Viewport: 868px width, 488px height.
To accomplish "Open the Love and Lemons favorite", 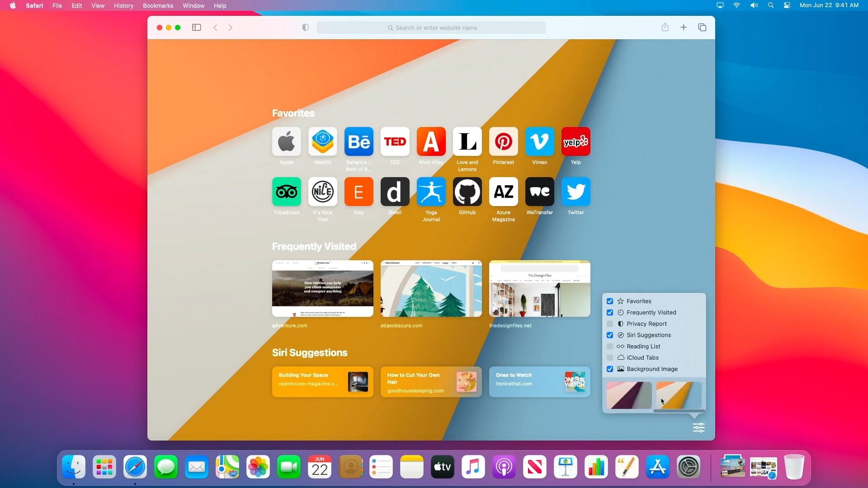I will pos(467,142).
